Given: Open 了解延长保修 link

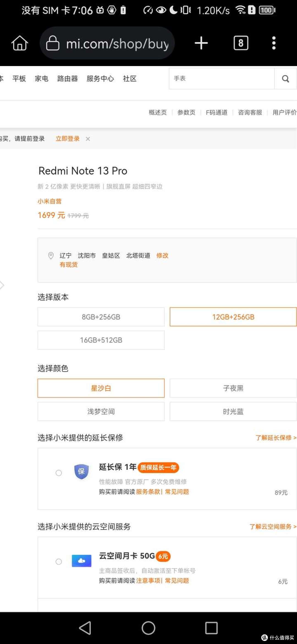Looking at the screenshot, I should tap(276, 438).
